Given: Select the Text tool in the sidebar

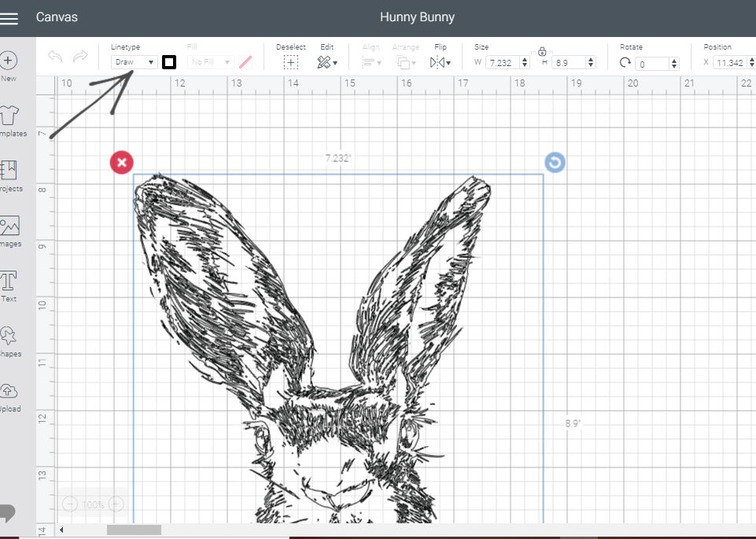Looking at the screenshot, I should 9,286.
